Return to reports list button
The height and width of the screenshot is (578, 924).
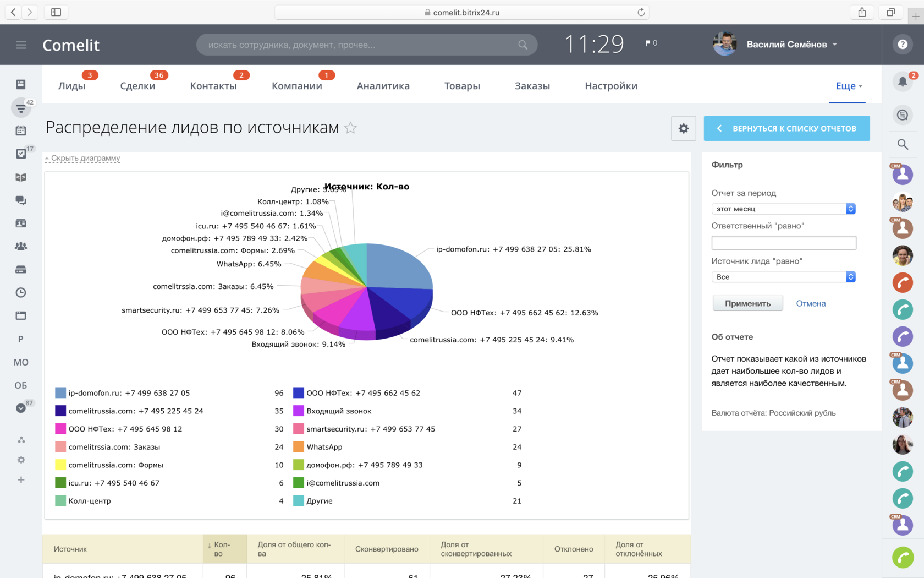pos(787,128)
